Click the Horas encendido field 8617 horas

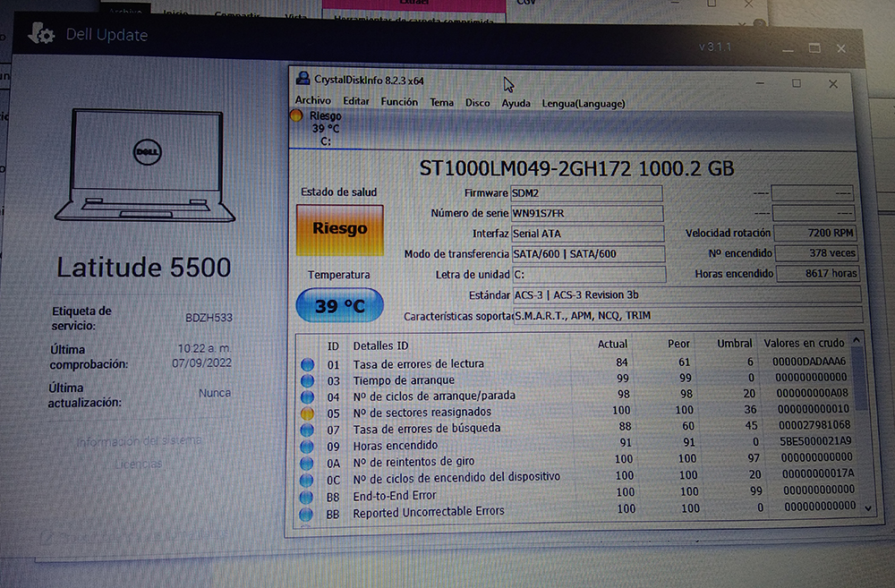pos(817,274)
